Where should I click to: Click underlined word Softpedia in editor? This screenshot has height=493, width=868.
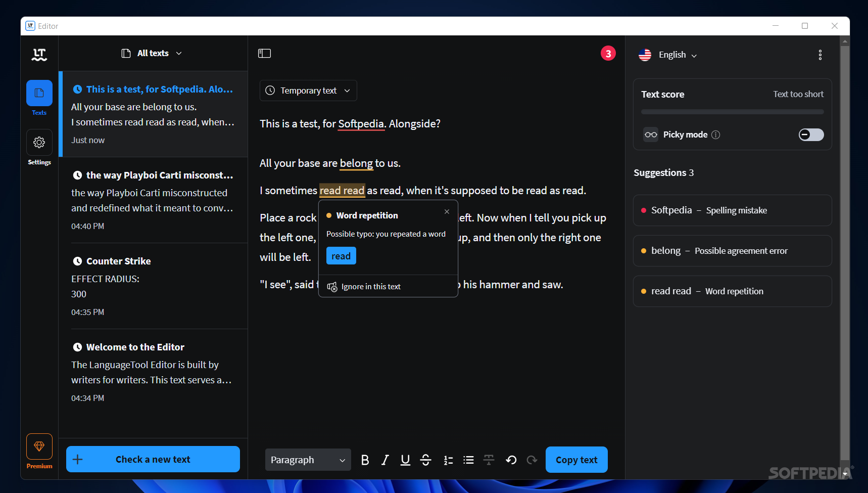(361, 124)
